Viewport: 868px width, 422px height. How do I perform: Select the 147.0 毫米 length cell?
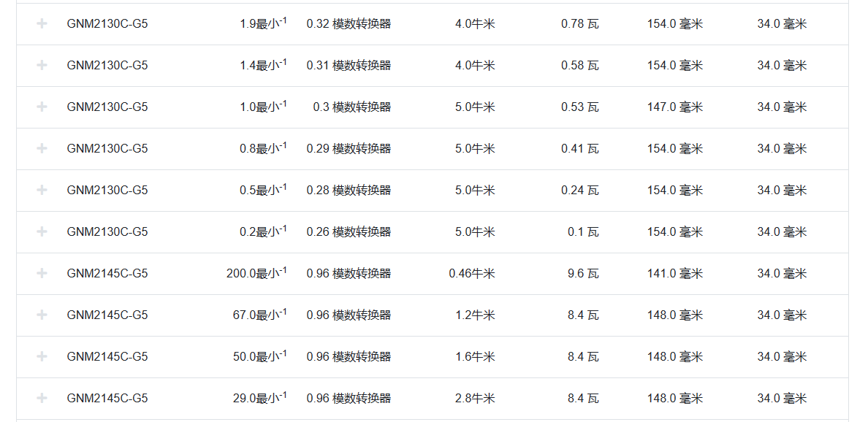[x=674, y=107]
